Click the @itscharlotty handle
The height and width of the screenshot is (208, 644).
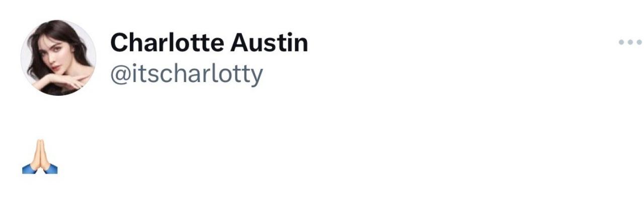(x=186, y=75)
